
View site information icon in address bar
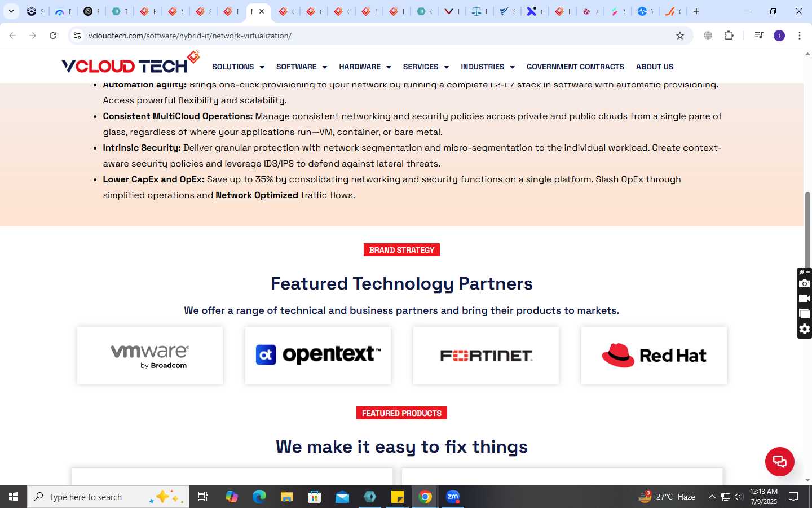click(77, 36)
